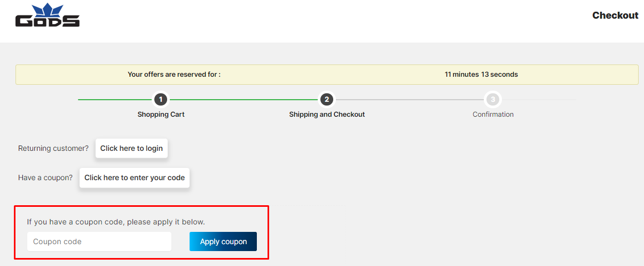Click the Shipping and Checkout step label
Screen dimensions: 644x266
point(327,115)
